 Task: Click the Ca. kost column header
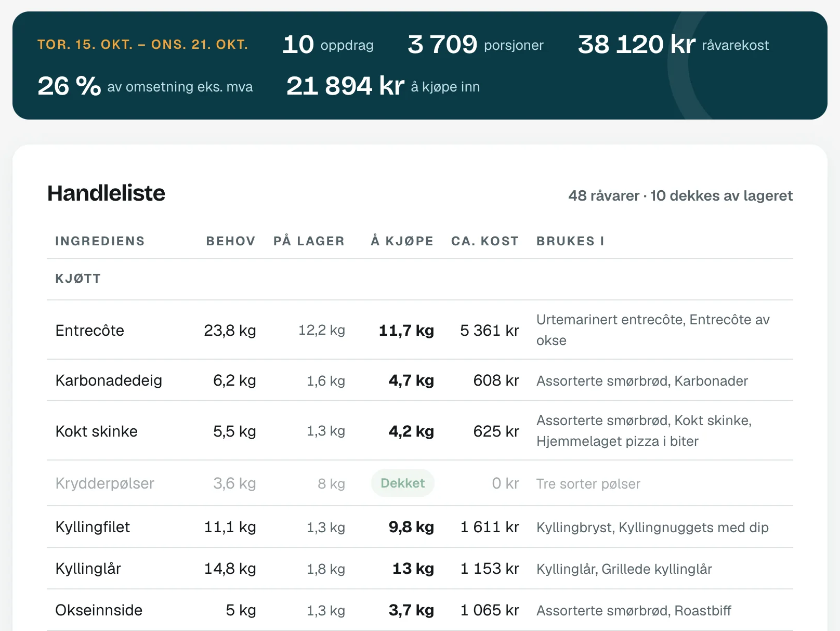(485, 241)
